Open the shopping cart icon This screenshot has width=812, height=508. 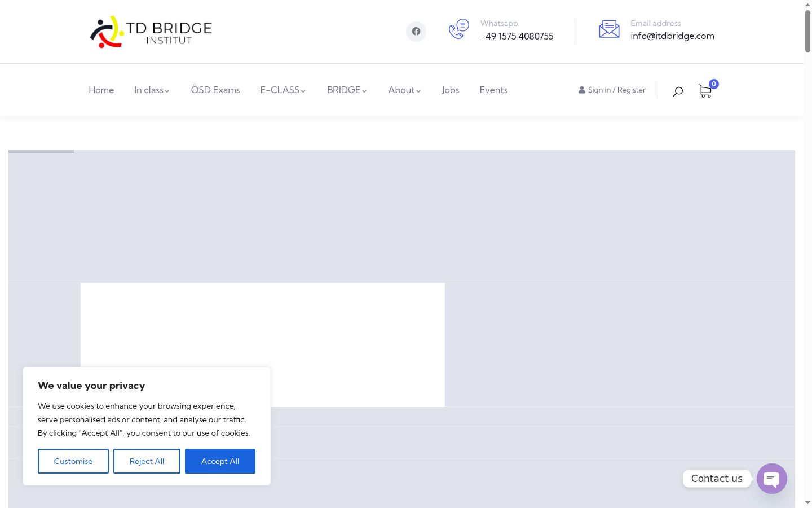point(705,91)
